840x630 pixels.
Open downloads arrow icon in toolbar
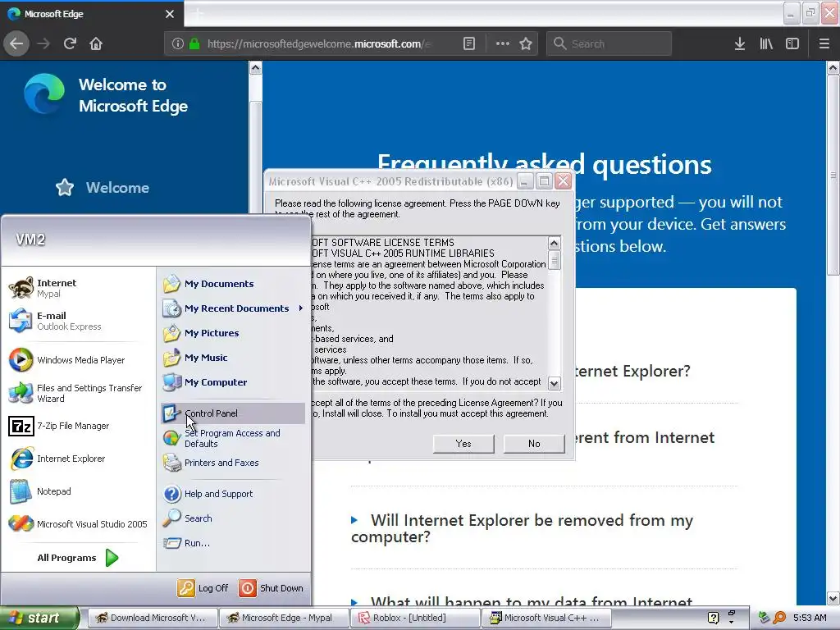point(739,43)
